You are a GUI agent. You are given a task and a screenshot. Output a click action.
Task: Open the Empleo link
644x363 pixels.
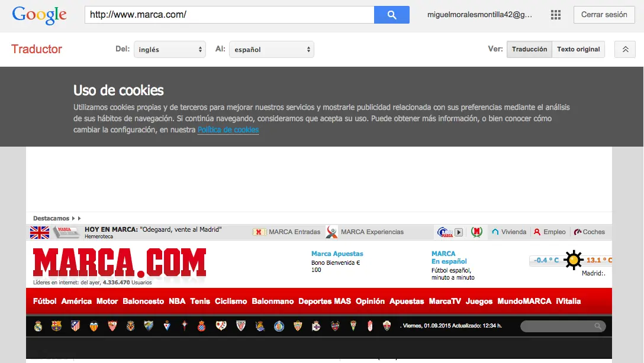(549, 232)
